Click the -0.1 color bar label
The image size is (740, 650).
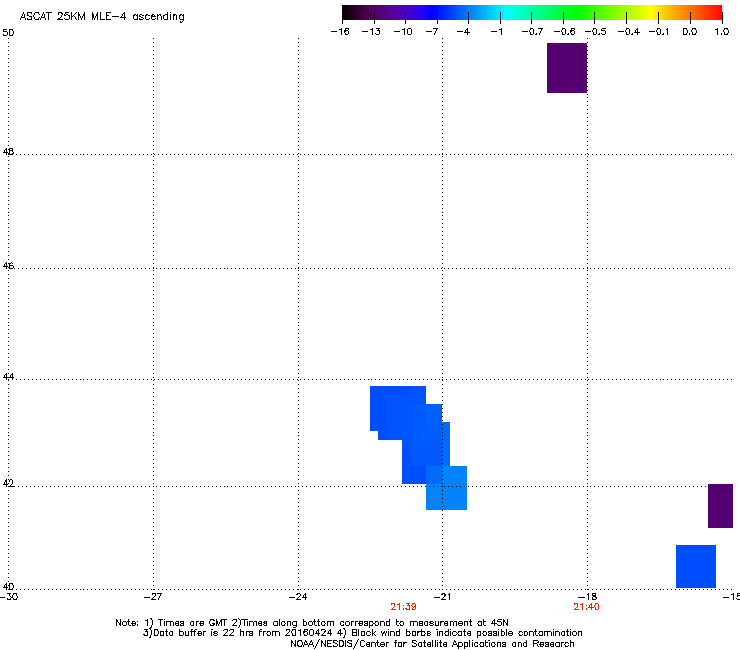[x=659, y=32]
